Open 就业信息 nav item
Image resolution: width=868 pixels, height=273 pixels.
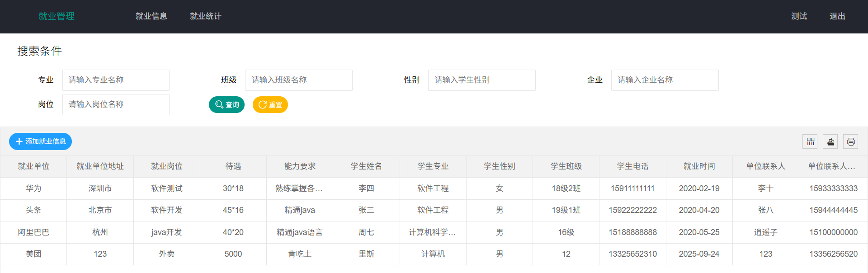coord(151,16)
